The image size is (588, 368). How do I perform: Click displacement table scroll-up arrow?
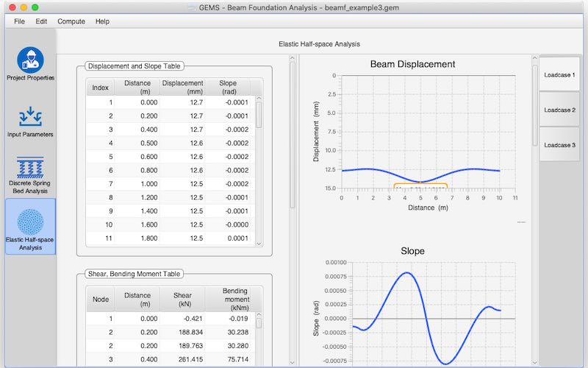coord(259,99)
